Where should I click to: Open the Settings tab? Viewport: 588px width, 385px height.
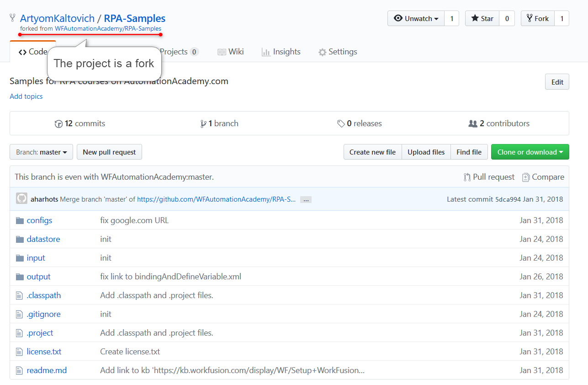(x=338, y=52)
